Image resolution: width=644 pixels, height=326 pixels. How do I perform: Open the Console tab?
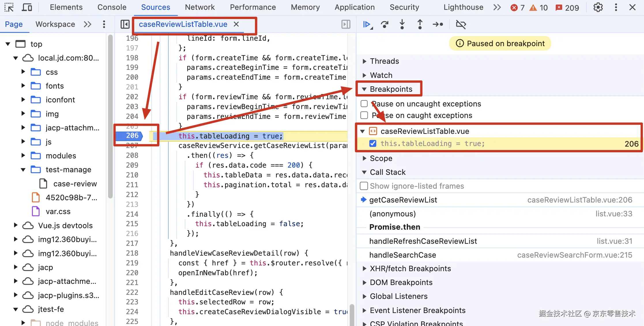tap(112, 8)
